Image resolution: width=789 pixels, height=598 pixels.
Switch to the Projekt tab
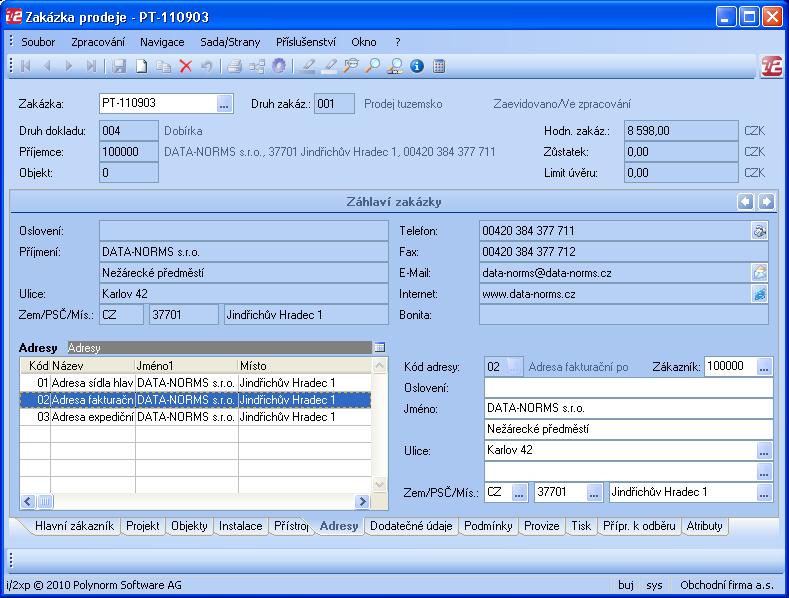[142, 526]
